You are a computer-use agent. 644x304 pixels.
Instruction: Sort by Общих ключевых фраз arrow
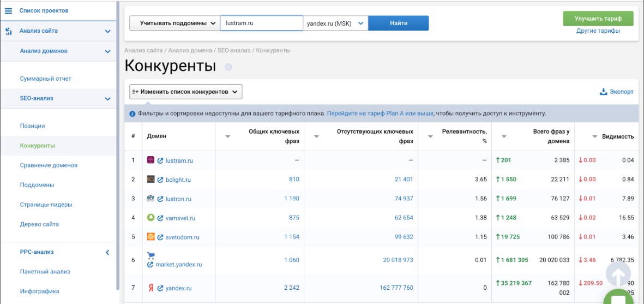(227, 137)
